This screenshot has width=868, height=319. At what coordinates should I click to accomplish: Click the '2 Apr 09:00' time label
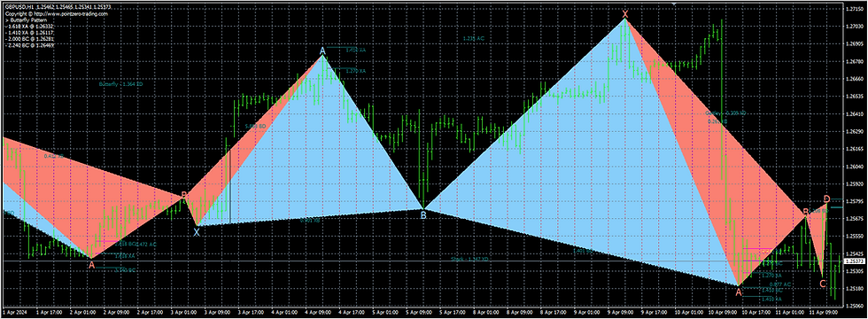(x=117, y=312)
